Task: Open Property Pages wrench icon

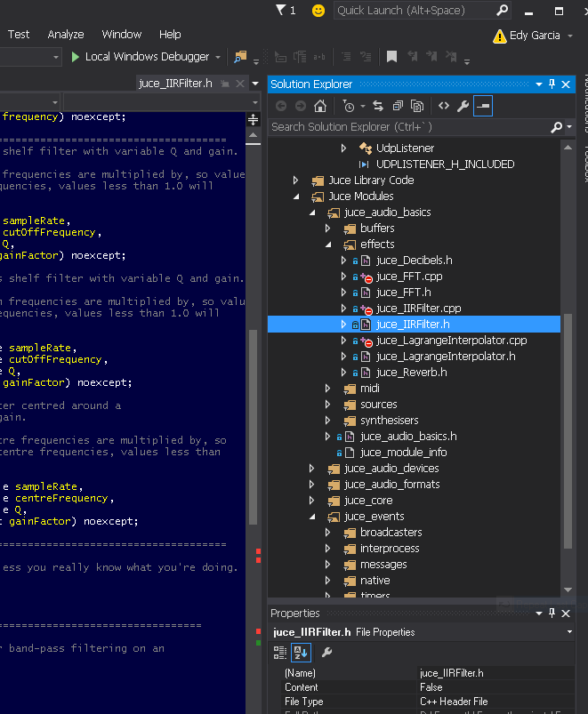Action: click(326, 653)
